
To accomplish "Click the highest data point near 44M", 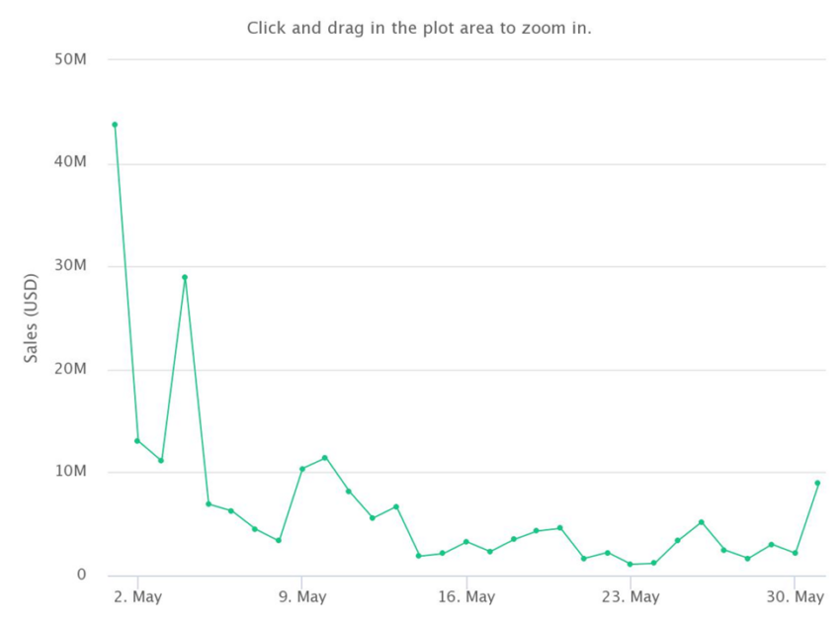I will click(115, 125).
